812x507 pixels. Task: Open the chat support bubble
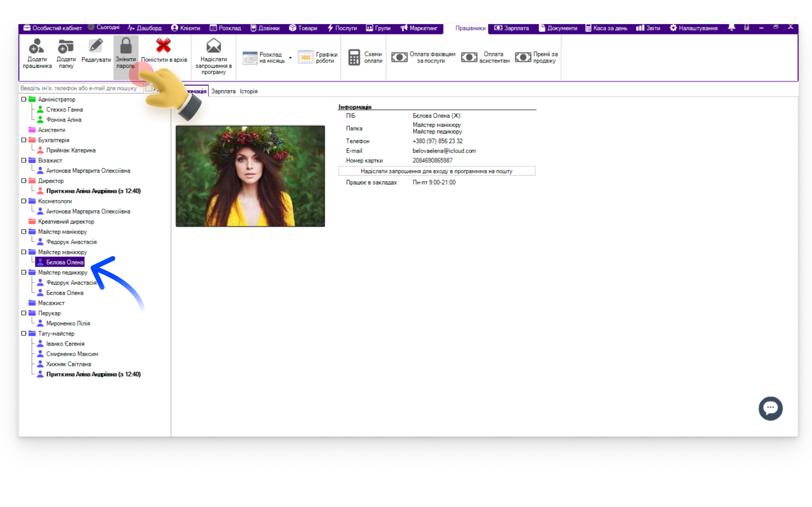click(770, 408)
